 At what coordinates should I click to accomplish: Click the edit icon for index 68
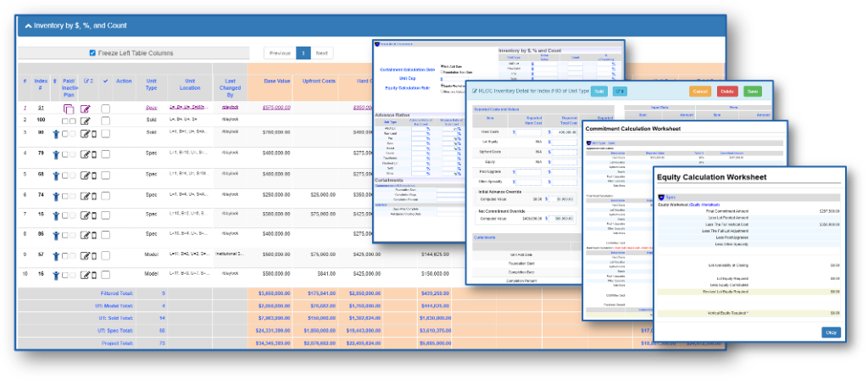(x=85, y=175)
